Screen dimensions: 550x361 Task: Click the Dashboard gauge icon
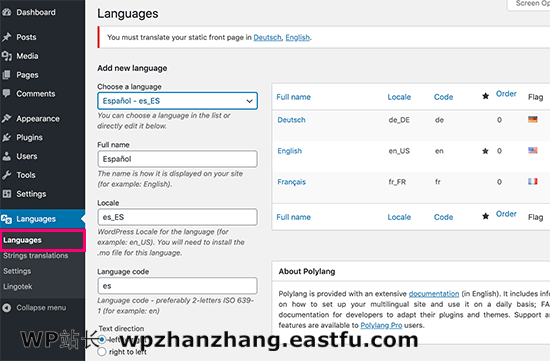(7, 12)
